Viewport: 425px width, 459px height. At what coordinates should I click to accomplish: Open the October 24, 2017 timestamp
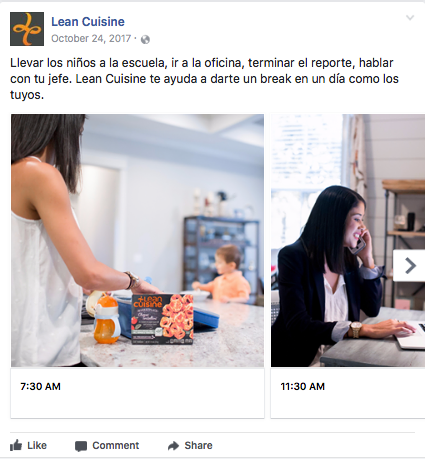[91, 39]
